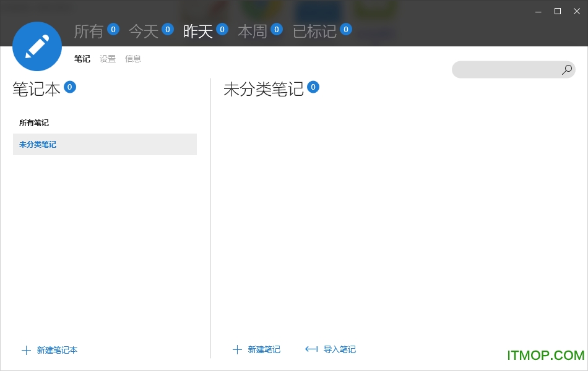Focus the search input field
The image size is (588, 371).
(504, 70)
